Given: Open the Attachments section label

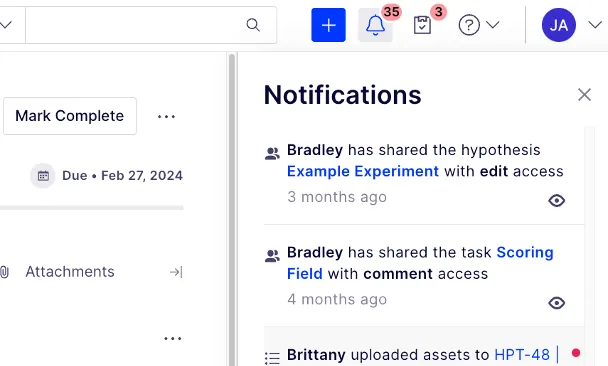Looking at the screenshot, I should click(70, 272).
